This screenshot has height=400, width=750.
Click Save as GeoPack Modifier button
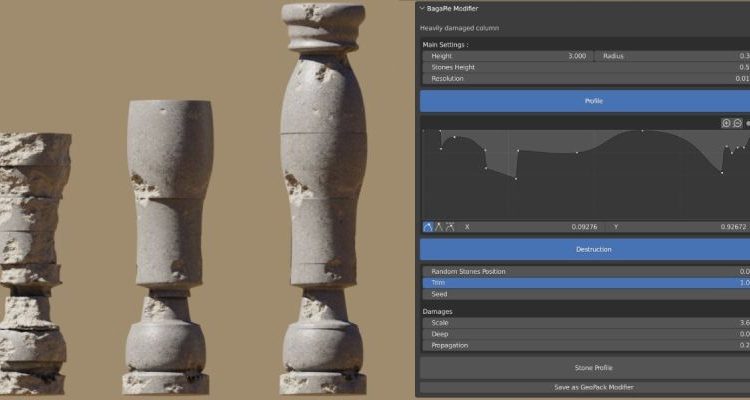click(x=585, y=387)
